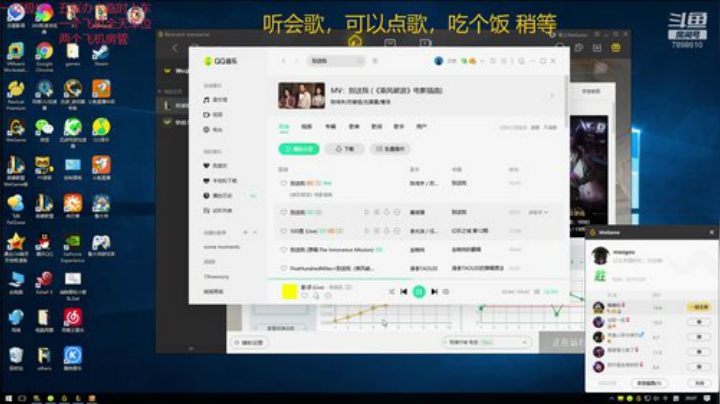Add the second song row to the playlist
This screenshot has height=404, width=720.
(x=377, y=212)
